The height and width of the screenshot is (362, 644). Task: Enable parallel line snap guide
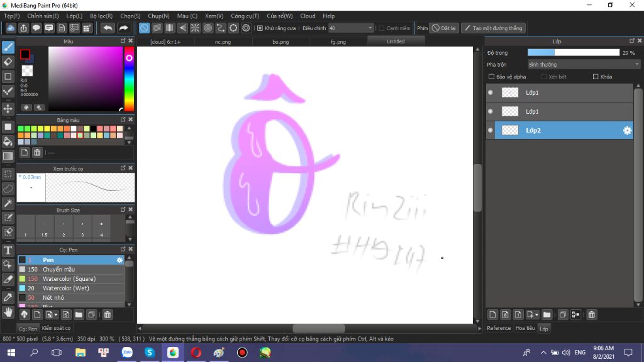pos(157,28)
